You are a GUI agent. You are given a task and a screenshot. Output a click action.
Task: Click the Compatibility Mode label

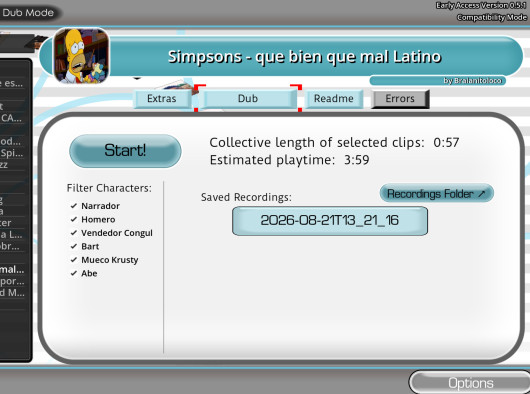click(x=491, y=17)
